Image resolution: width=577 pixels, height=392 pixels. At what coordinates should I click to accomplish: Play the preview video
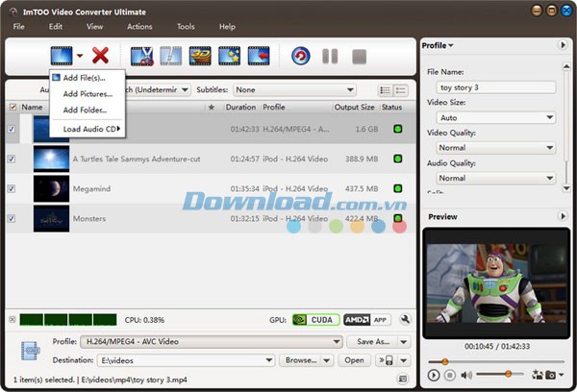coord(434,375)
